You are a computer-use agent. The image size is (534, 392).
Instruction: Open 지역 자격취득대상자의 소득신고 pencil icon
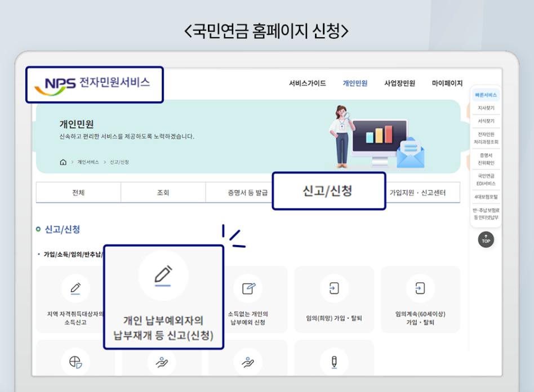[x=75, y=288]
